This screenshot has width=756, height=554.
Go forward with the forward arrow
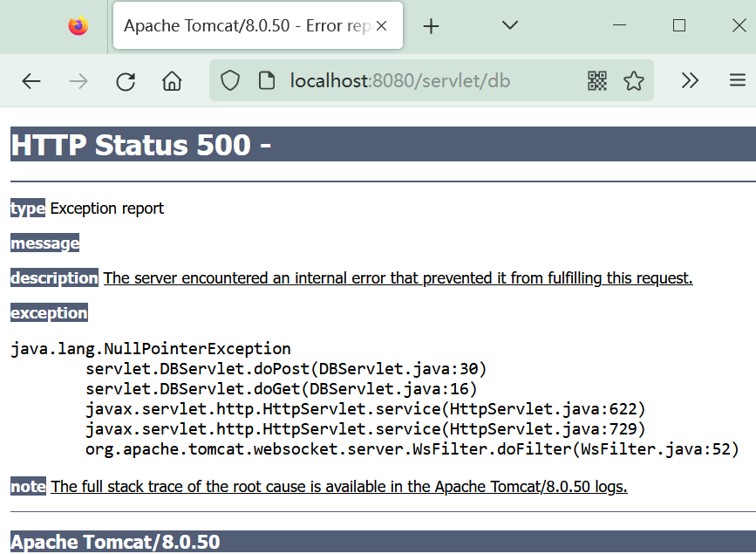(78, 81)
